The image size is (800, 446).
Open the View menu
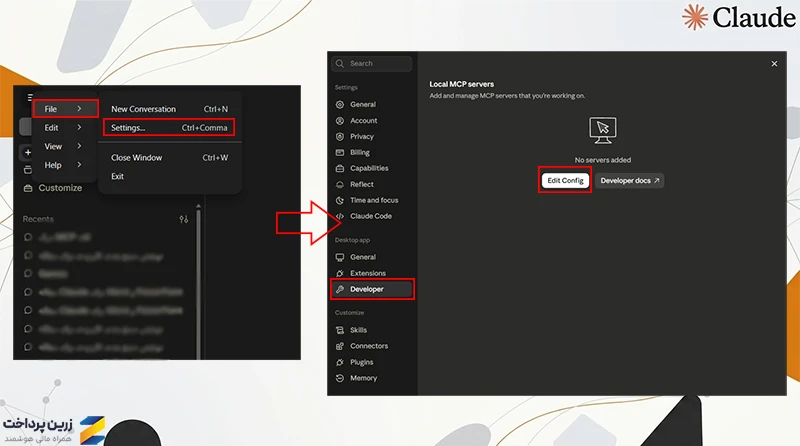[65, 146]
